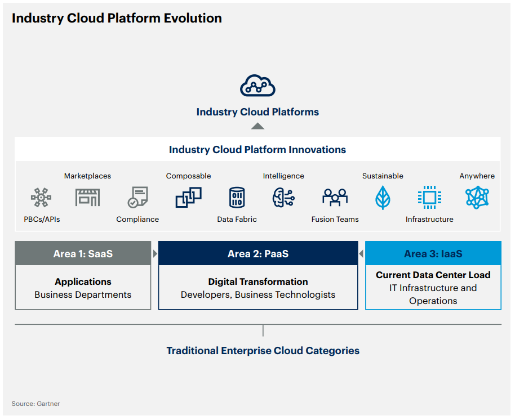Screen dimensions: 515x420
Task: Select the Area 3: IaaS header
Action: (x=433, y=253)
